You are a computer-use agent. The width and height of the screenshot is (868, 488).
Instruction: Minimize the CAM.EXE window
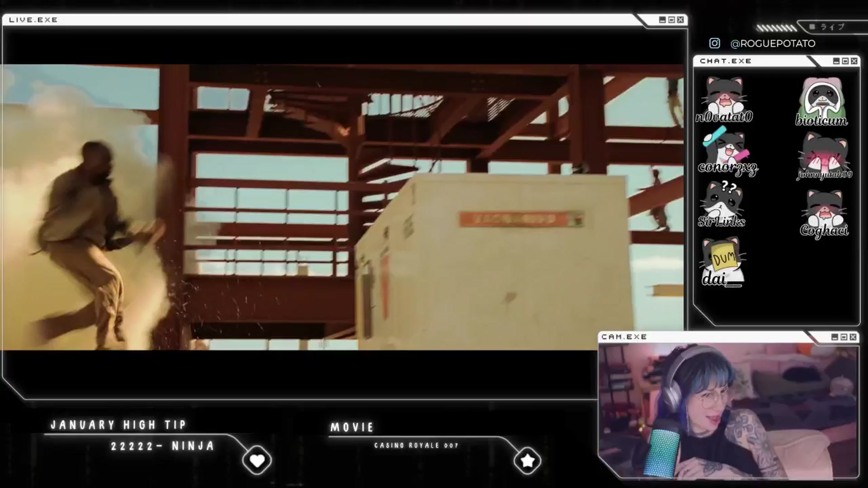click(x=835, y=337)
